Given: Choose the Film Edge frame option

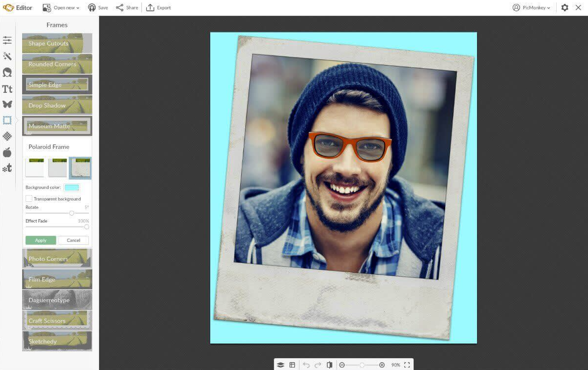Looking at the screenshot, I should click(x=57, y=280).
